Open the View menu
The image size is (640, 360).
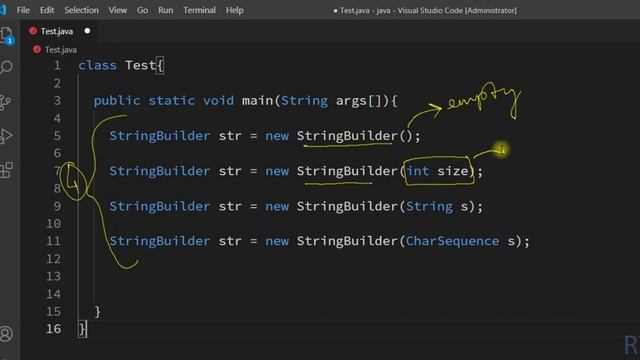point(118,10)
